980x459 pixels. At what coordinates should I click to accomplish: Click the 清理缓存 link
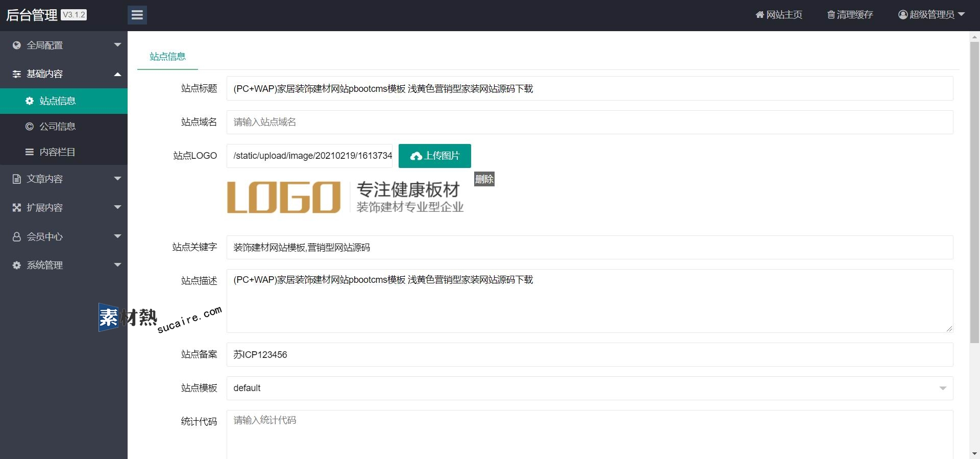pos(850,15)
